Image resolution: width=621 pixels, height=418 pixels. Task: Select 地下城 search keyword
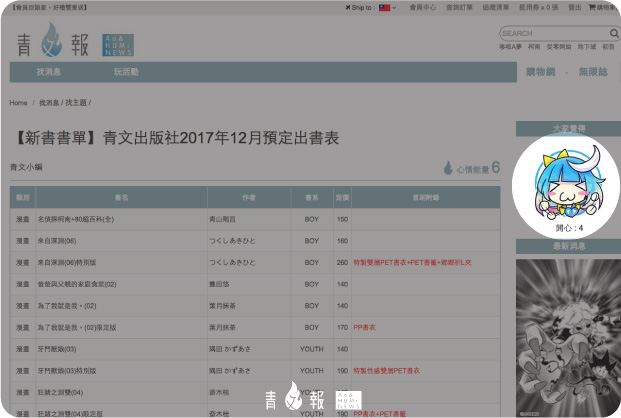[x=587, y=47]
